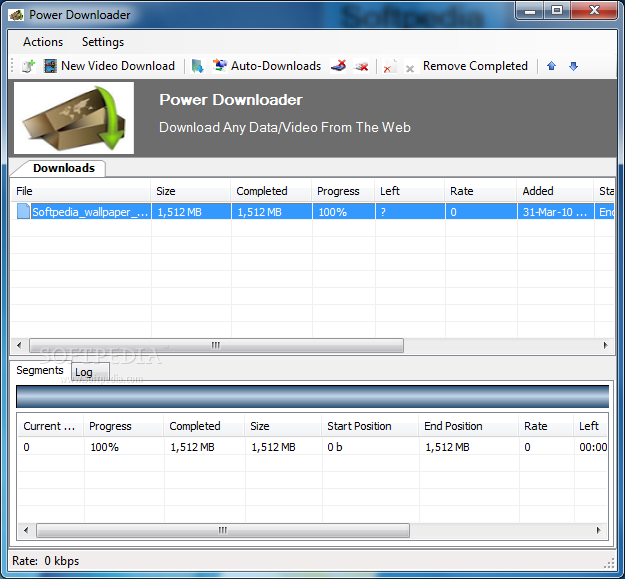Click the Start Position column header
The width and height of the screenshot is (625, 579).
coord(370,426)
